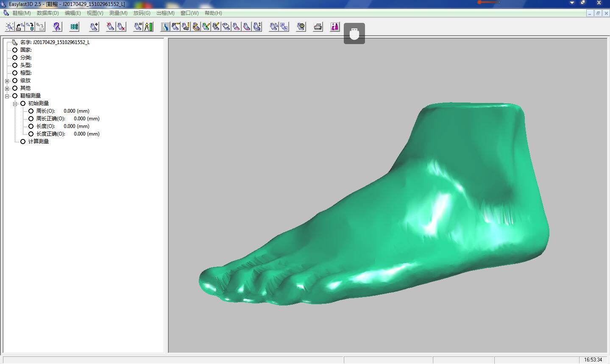Click the last with circle and pencil icon
610x364 pixels.
216,27
